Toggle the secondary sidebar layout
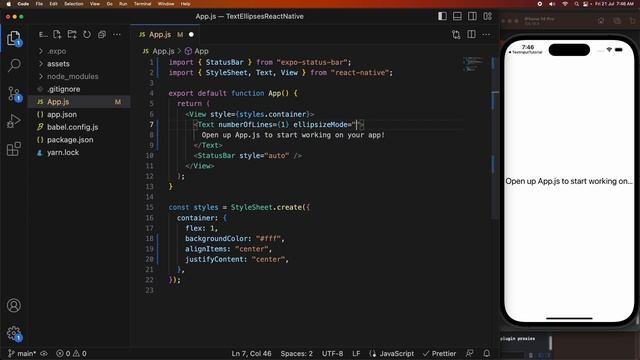 472,16
